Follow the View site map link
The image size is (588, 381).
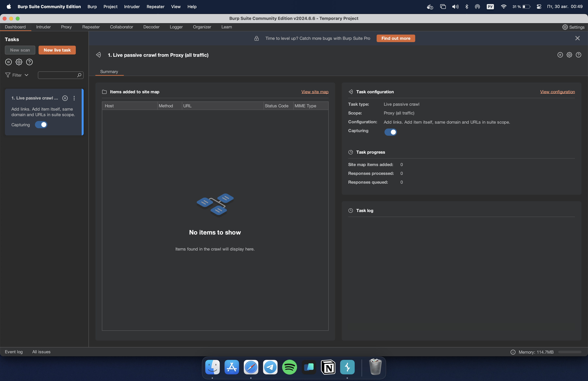tap(315, 92)
